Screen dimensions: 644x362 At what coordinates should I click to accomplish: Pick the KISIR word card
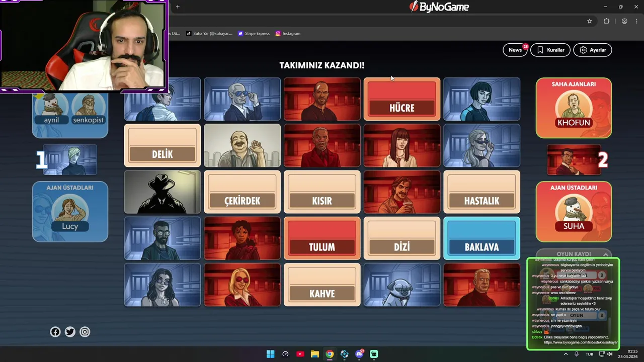[322, 192]
